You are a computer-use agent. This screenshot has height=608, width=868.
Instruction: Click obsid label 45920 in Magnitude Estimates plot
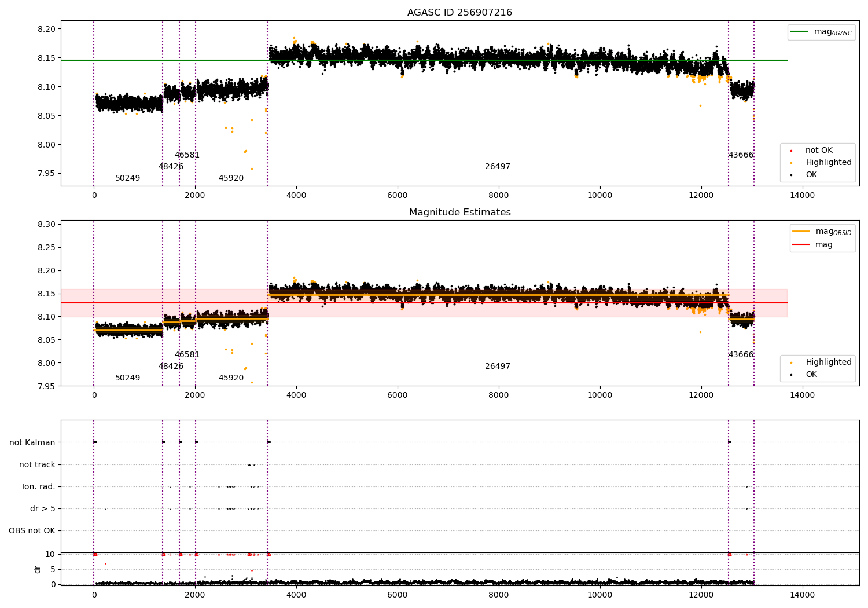(x=231, y=378)
